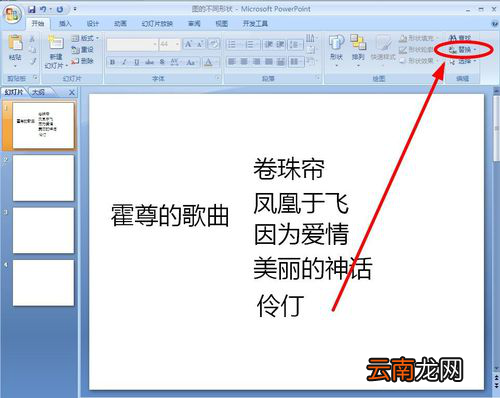Switch to the Design 设计 tab
Image resolution: width=500 pixels, height=398 pixels.
coord(92,24)
